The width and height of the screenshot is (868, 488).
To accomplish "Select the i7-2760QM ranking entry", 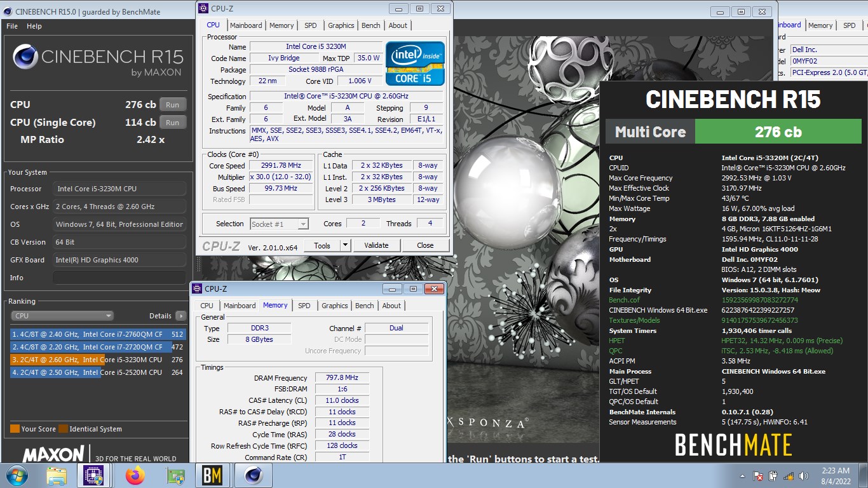I will coord(98,334).
